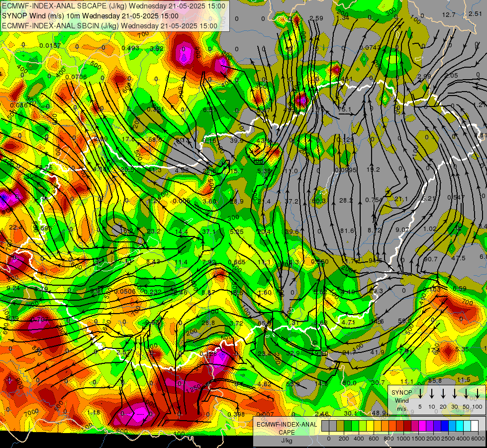The width and height of the screenshot is (487, 448).
Task: Click the 2500 tick label on CAPE scale
Action: (x=448, y=439)
